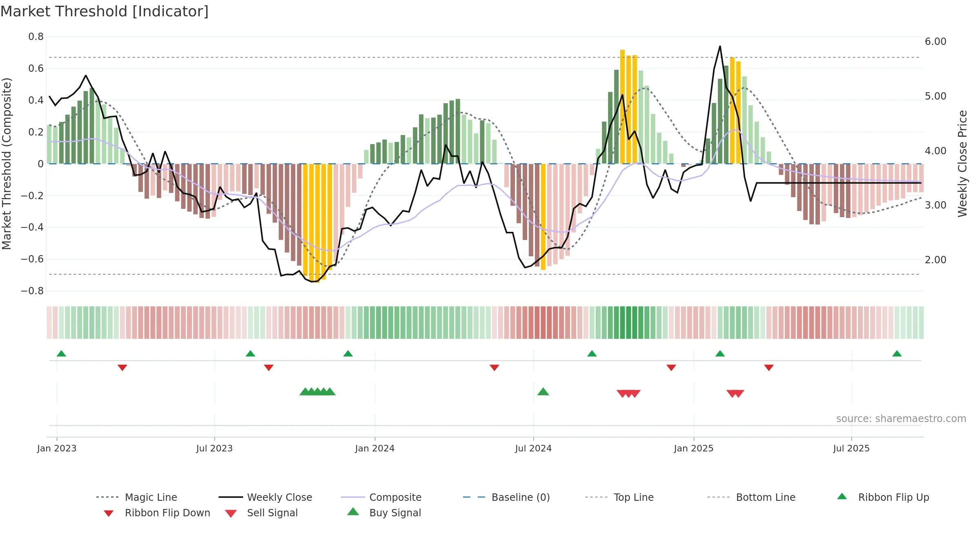Toggle the Top Line legend entry
The image size is (980, 551).
click(619, 497)
